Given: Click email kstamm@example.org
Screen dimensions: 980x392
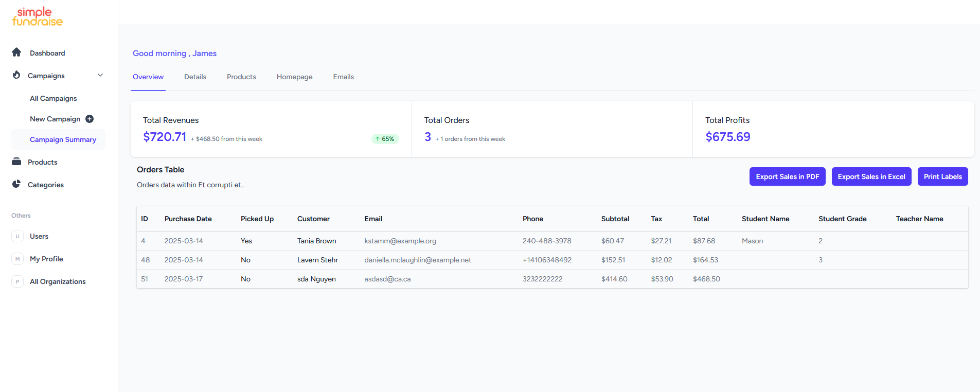Looking at the screenshot, I should [400, 241].
